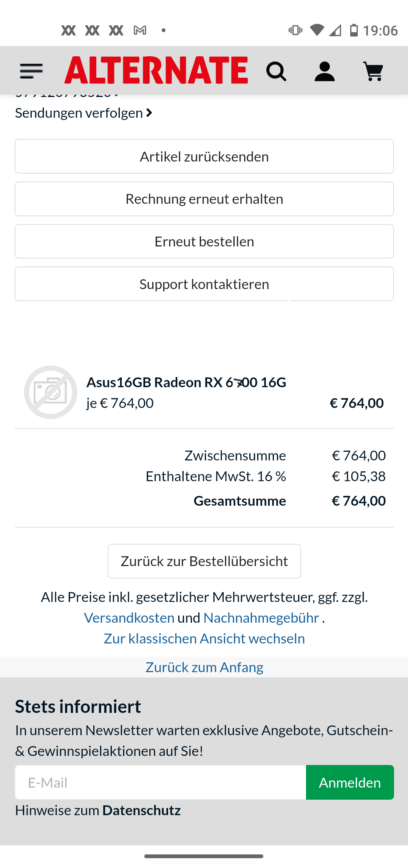Viewport: 408px width, 868px height.
Task: Go to Zurück zur Bestellübersicht
Action: coord(204,561)
